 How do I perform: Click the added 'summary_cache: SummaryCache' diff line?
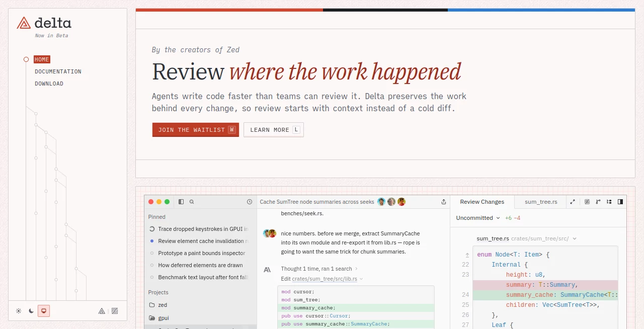pyautogui.click(x=545, y=295)
